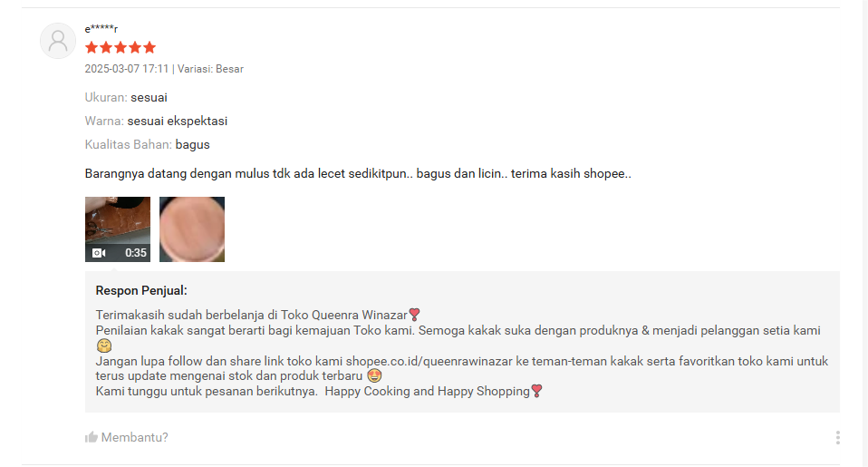This screenshot has height=467, width=868.
Task: Click the username e*****r
Action: click(x=101, y=28)
